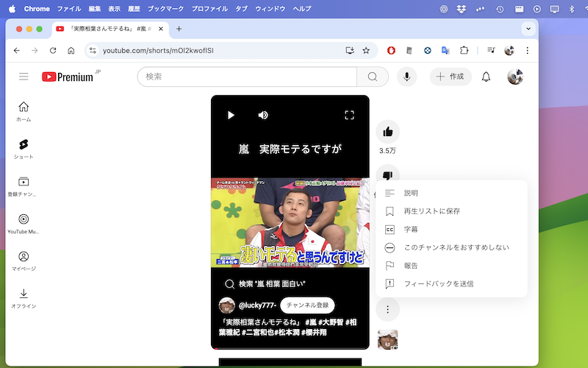Expand the tab search dropdown
The height and width of the screenshot is (368, 588).
[528, 29]
